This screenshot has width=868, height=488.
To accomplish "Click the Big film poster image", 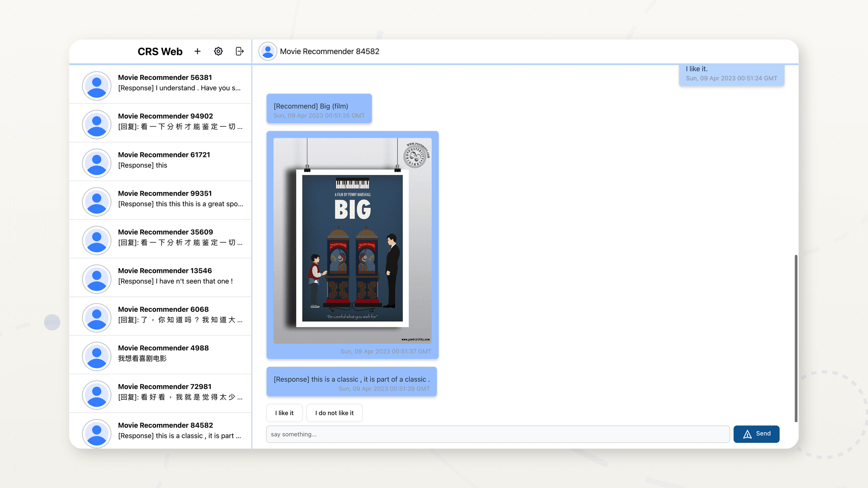I will click(352, 241).
